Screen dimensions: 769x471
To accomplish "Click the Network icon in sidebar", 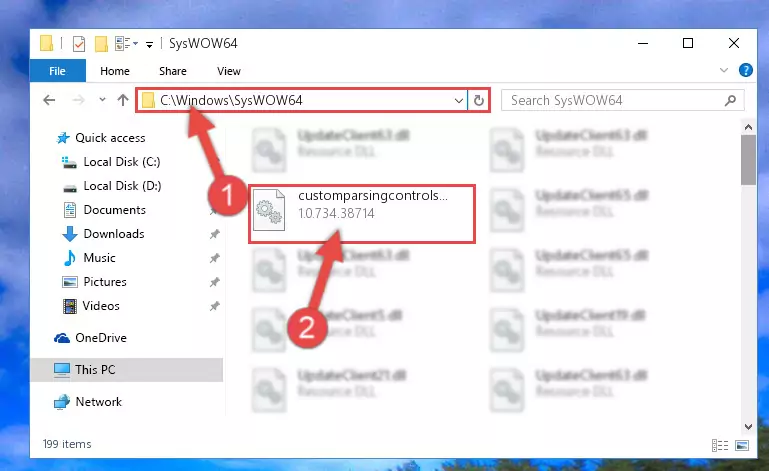I will pos(62,402).
